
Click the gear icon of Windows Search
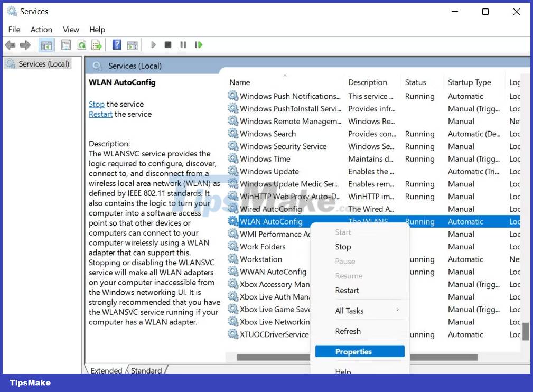pyautogui.click(x=233, y=134)
